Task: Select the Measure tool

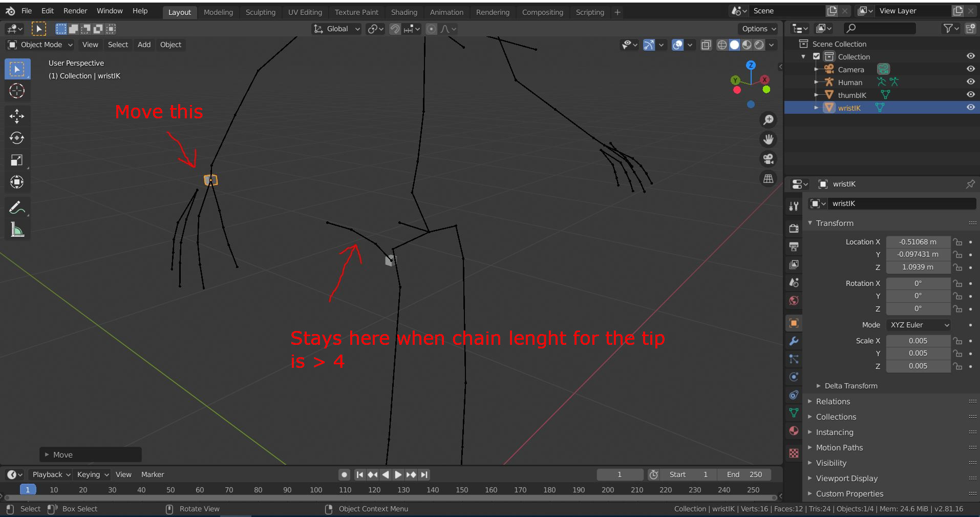Action: click(x=17, y=230)
